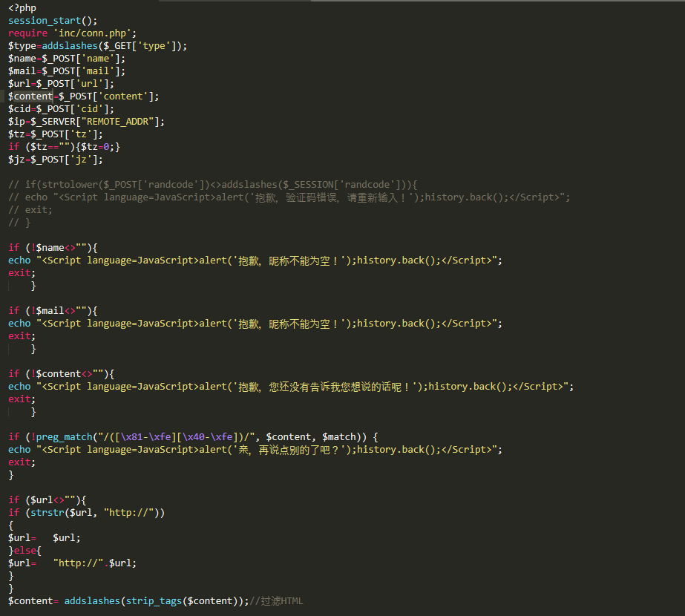Click the echo 您还没有告诉我 alert line

pyautogui.click(x=291, y=387)
